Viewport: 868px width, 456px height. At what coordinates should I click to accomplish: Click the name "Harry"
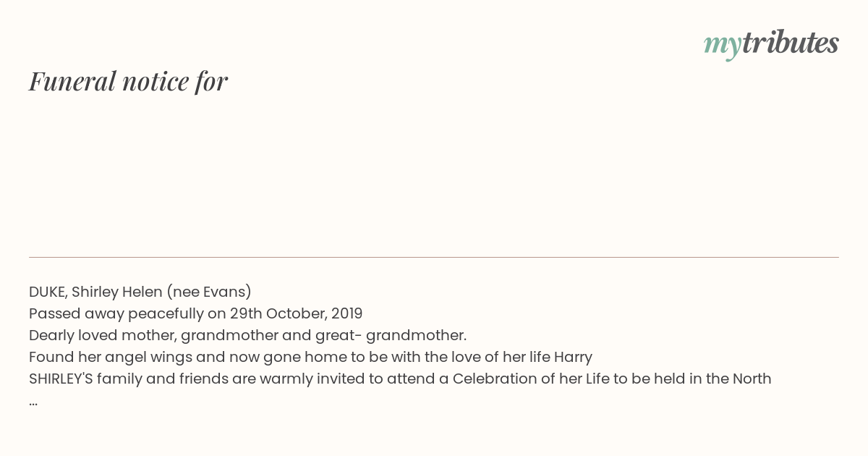(573, 357)
